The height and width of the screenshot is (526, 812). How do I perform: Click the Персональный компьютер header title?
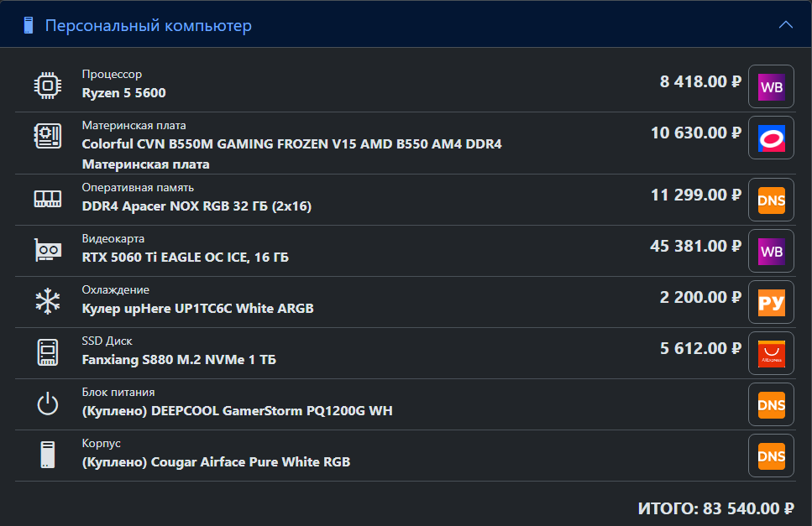pos(148,26)
